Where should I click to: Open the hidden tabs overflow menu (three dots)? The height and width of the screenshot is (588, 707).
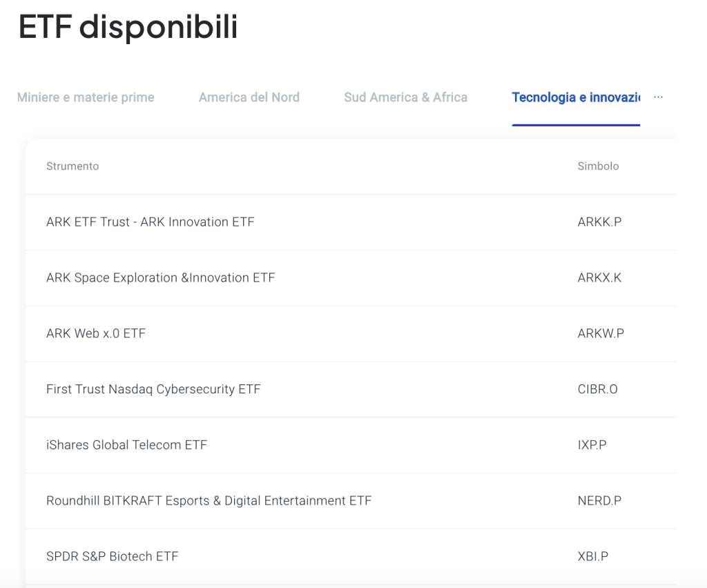[x=657, y=97]
